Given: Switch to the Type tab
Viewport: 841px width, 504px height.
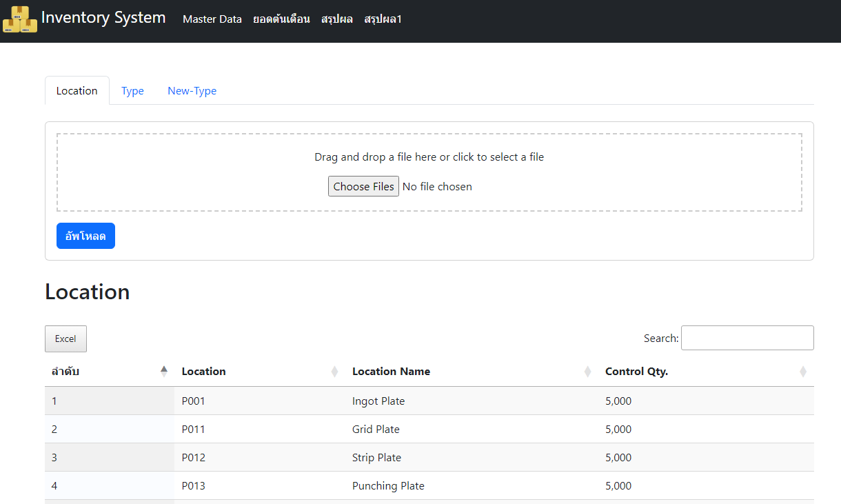Looking at the screenshot, I should [132, 90].
